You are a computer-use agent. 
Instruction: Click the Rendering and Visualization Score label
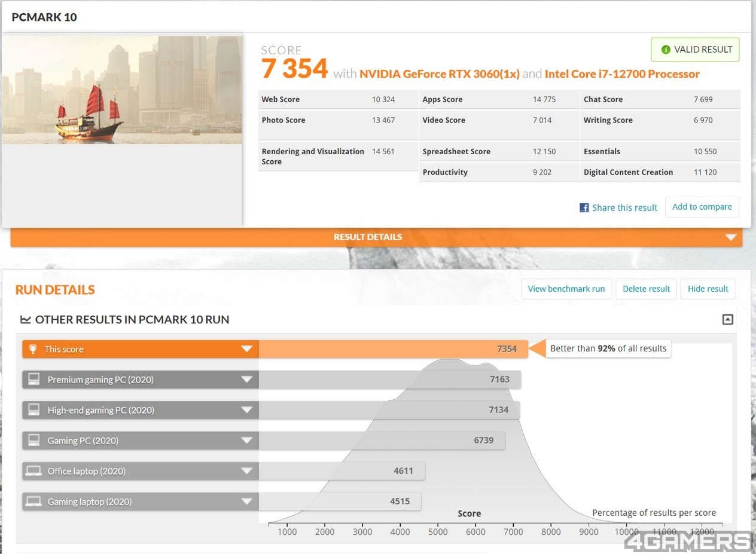[313, 157]
